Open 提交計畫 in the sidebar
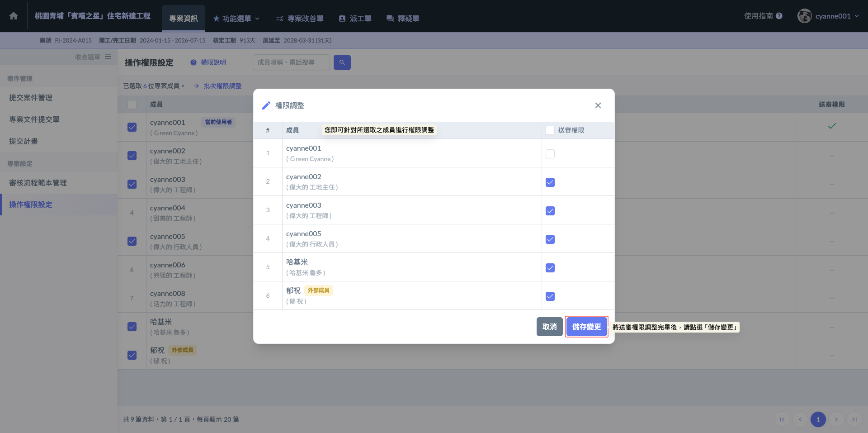 coord(59,141)
